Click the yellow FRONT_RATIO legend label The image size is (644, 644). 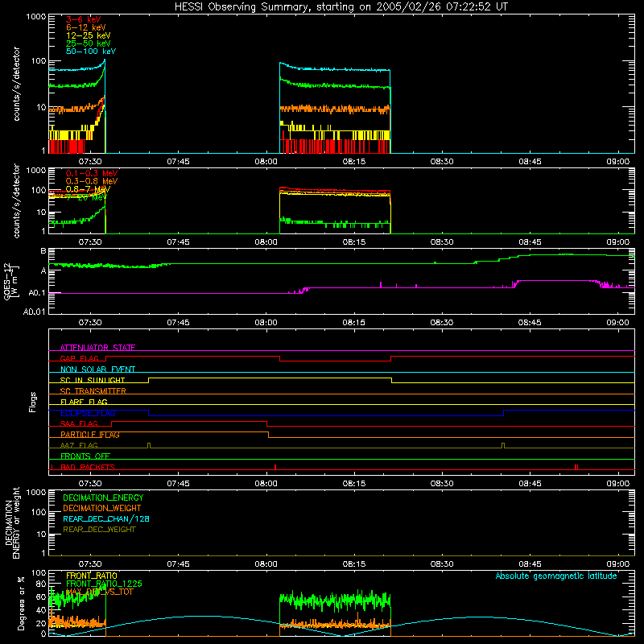pos(91,576)
